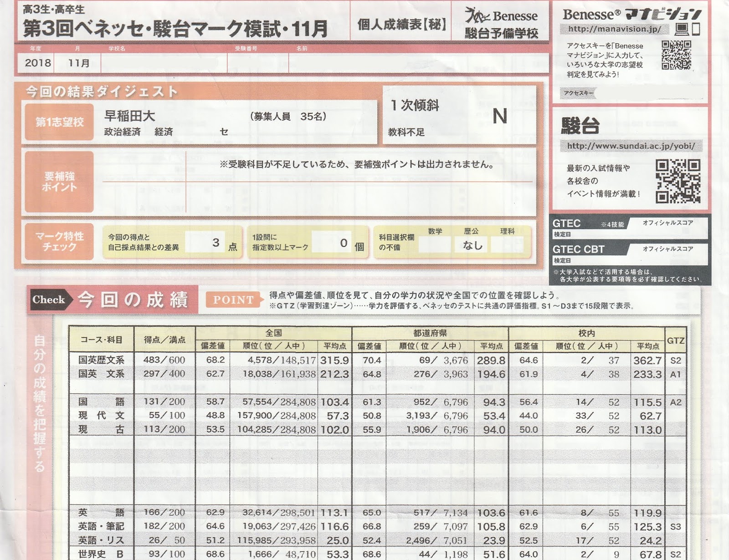
Task: Click the 国英 文系 row label
Action: (x=101, y=374)
